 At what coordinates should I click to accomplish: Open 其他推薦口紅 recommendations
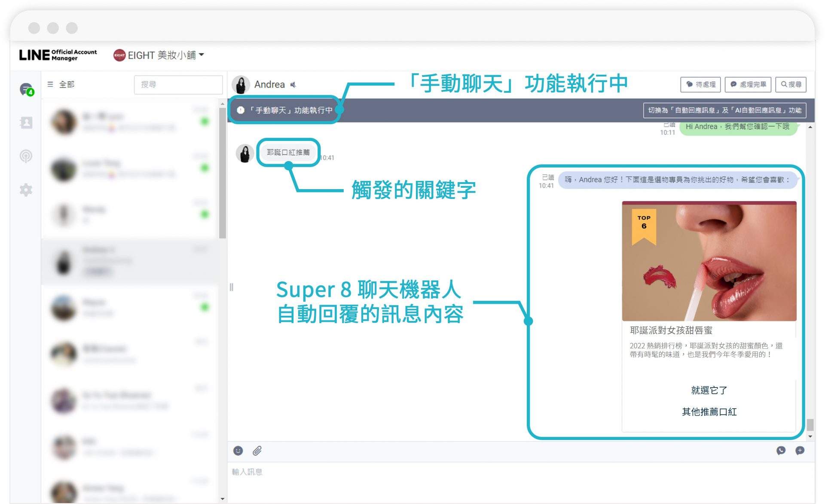(x=709, y=412)
